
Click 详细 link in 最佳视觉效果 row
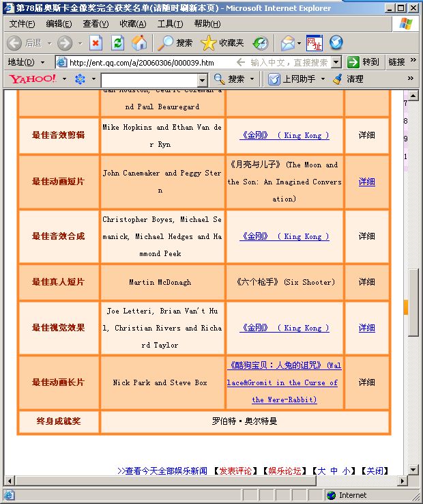(367, 328)
